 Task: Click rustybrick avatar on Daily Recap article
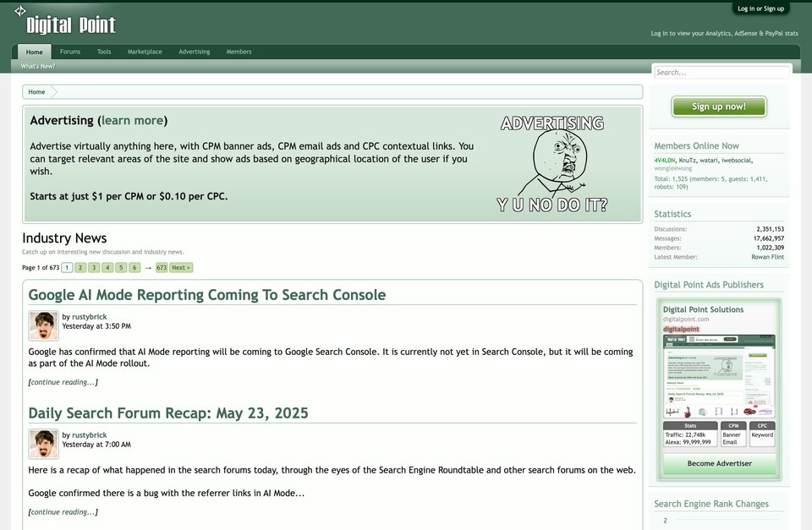pyautogui.click(x=43, y=444)
